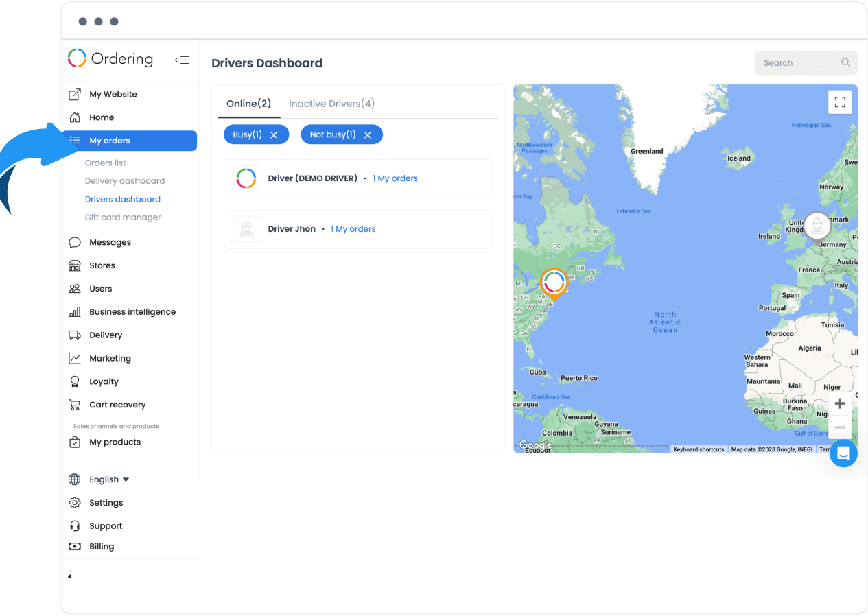Open the Stores menu label
The width and height of the screenshot is (868, 616).
coord(102,265)
